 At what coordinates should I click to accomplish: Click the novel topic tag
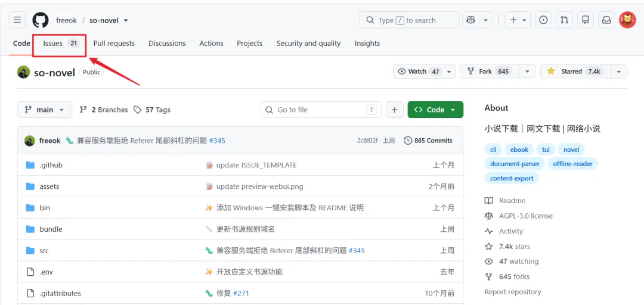[x=571, y=150]
